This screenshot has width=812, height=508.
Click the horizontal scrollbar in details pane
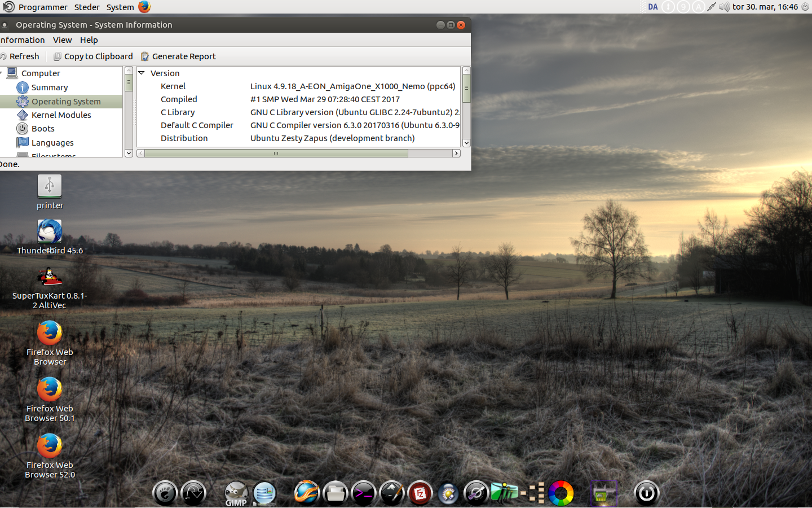(276, 154)
